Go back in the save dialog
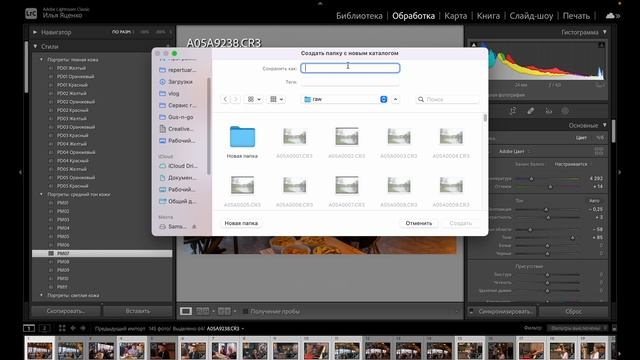640x360 pixels. point(225,99)
